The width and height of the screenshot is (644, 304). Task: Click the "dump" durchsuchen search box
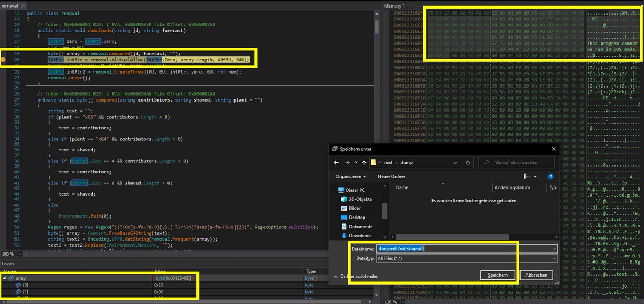coord(516,162)
